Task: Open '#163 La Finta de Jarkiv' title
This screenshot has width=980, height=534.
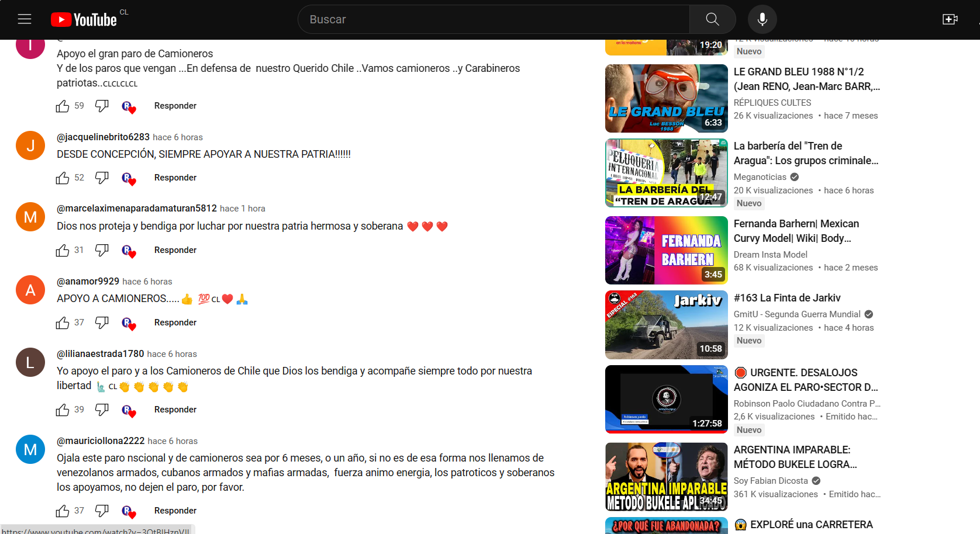Action: point(787,298)
